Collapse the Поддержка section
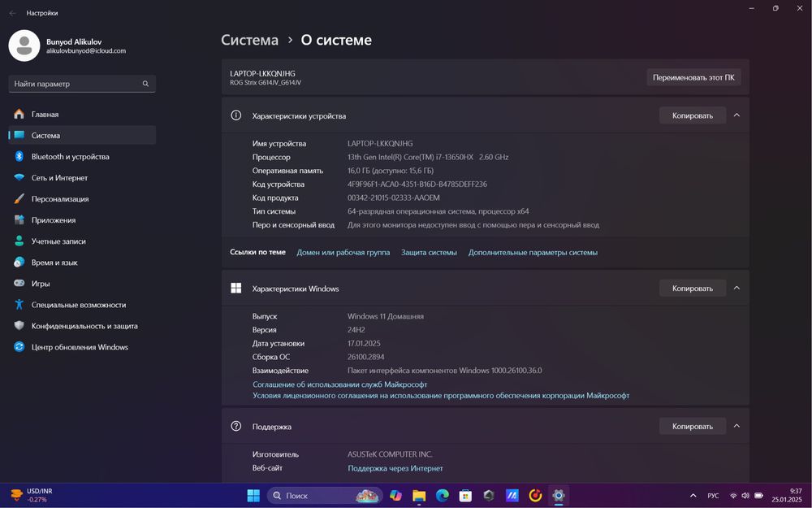Viewport: 812px width, 508px height. pos(736,426)
